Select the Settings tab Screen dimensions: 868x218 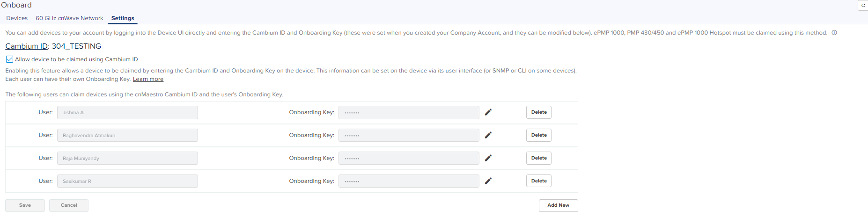123,18
